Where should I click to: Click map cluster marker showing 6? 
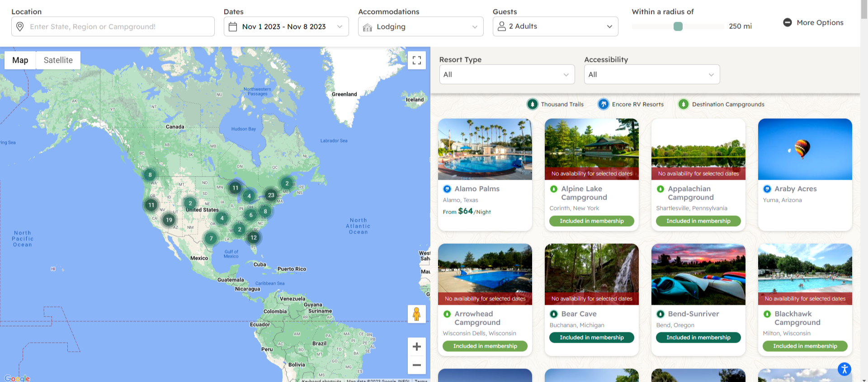251,215
